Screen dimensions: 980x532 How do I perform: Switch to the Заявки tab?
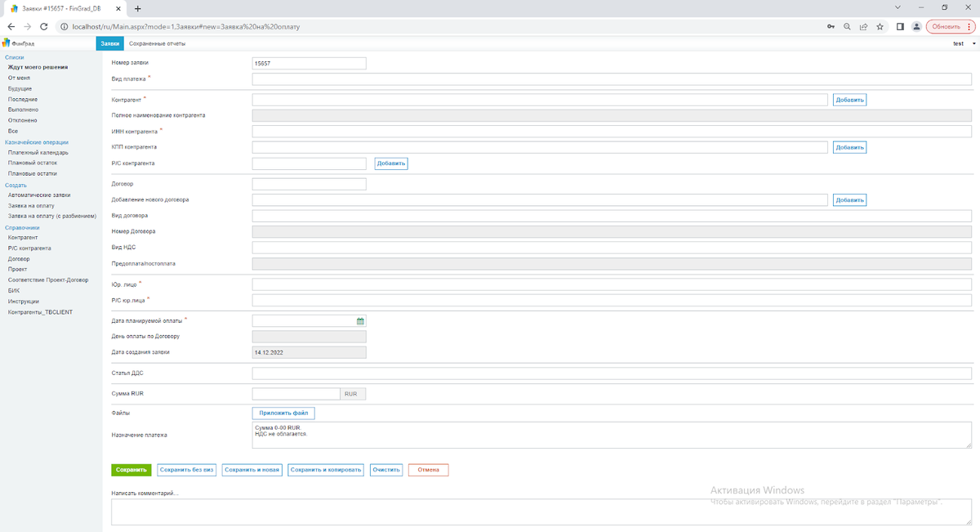pyautogui.click(x=109, y=43)
